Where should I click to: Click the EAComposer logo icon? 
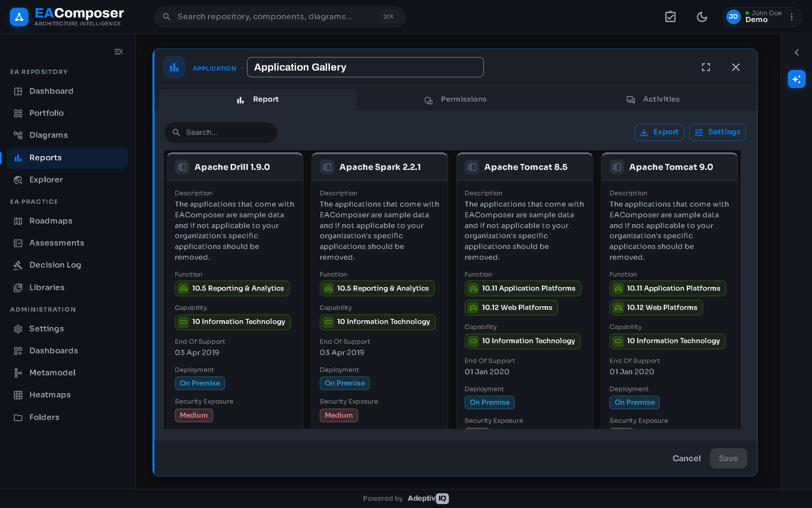point(19,17)
